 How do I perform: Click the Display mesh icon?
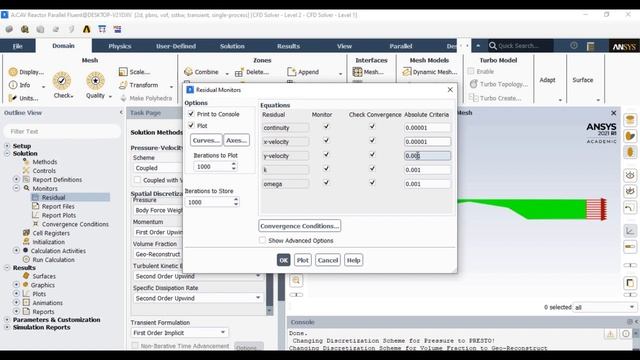coord(13,72)
